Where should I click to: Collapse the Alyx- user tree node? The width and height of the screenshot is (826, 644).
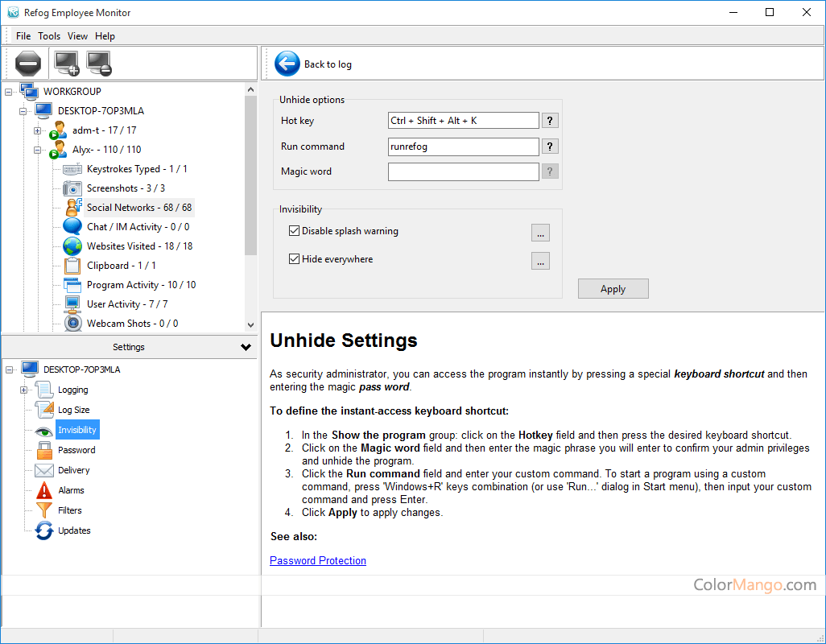[x=38, y=150]
